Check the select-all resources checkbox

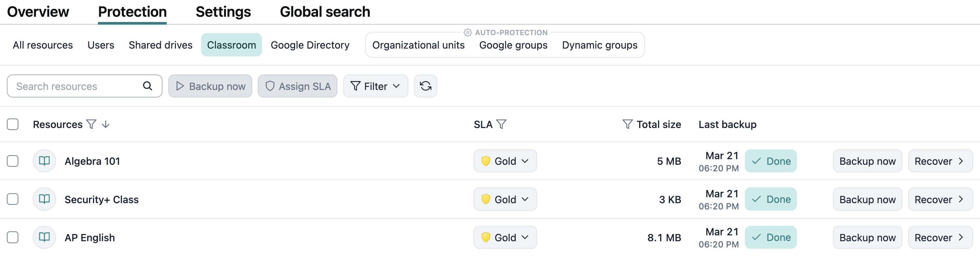[x=12, y=125]
